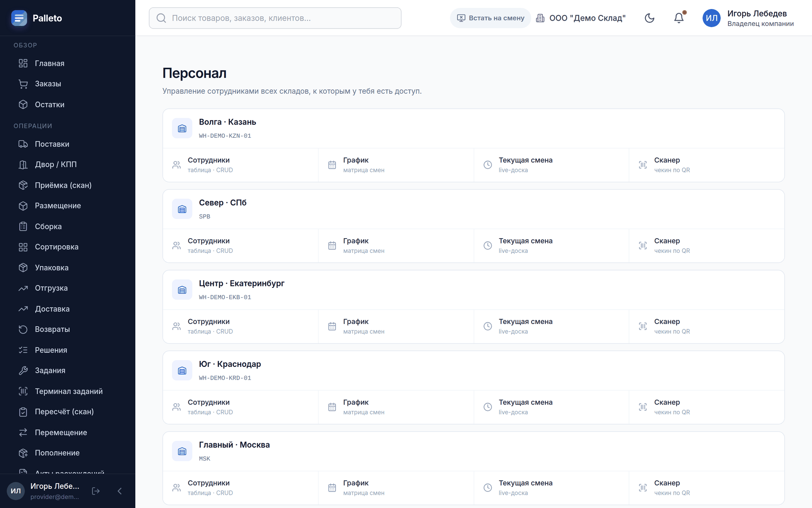Click the Волга · Казань warehouse icon
812x508 pixels.
click(x=182, y=128)
